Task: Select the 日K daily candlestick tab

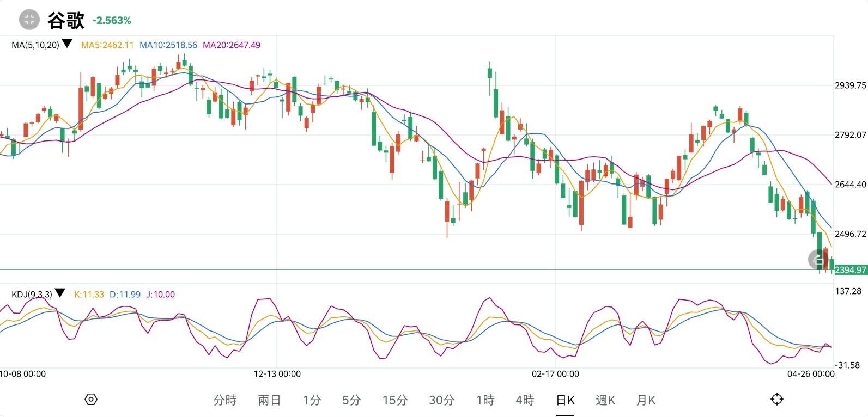Action: pos(565,401)
